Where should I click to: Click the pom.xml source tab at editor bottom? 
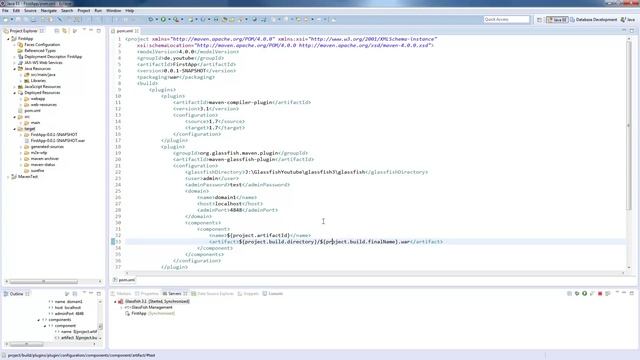click(x=124, y=280)
